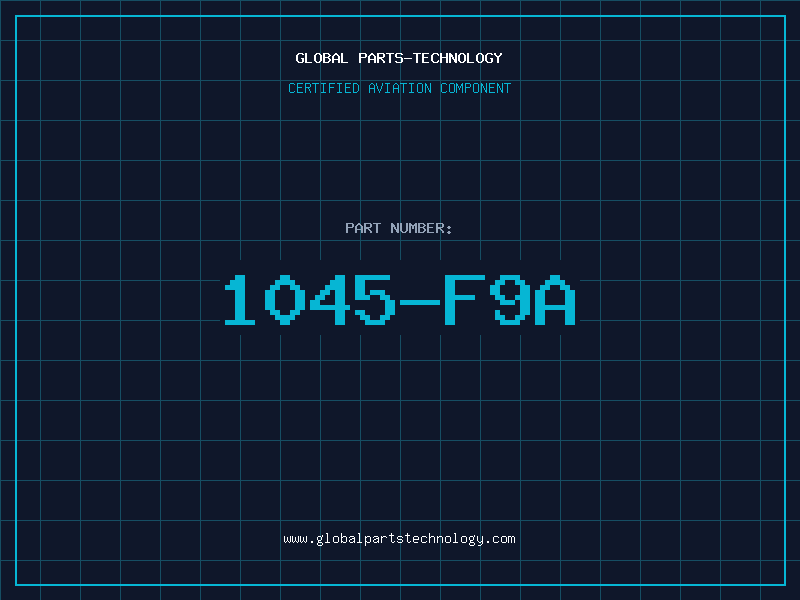Screen dimensions: 800x600
Task: Click the CERTIFIED AVIATION COMPONENT subtitle
Action: [399, 88]
